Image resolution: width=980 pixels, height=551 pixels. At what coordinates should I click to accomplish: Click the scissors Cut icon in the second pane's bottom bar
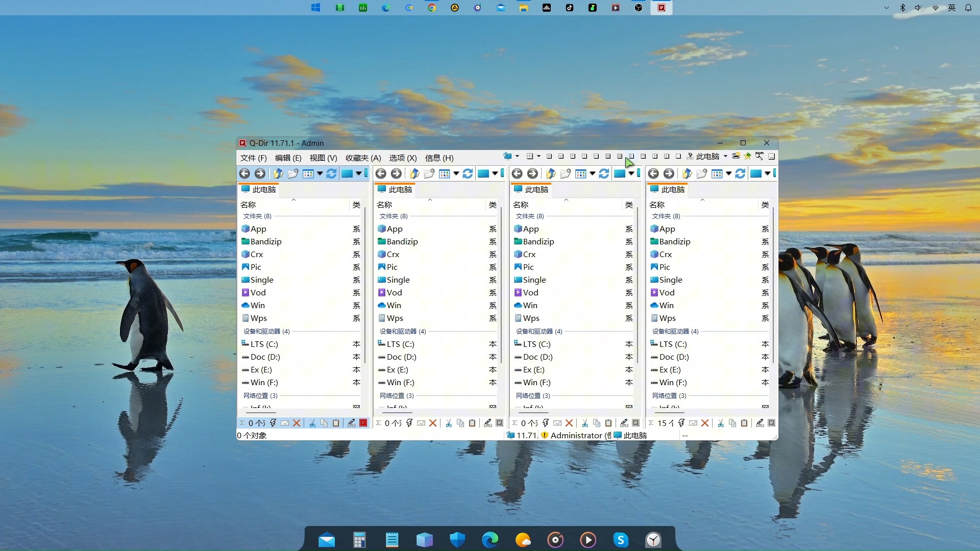pyautogui.click(x=449, y=423)
